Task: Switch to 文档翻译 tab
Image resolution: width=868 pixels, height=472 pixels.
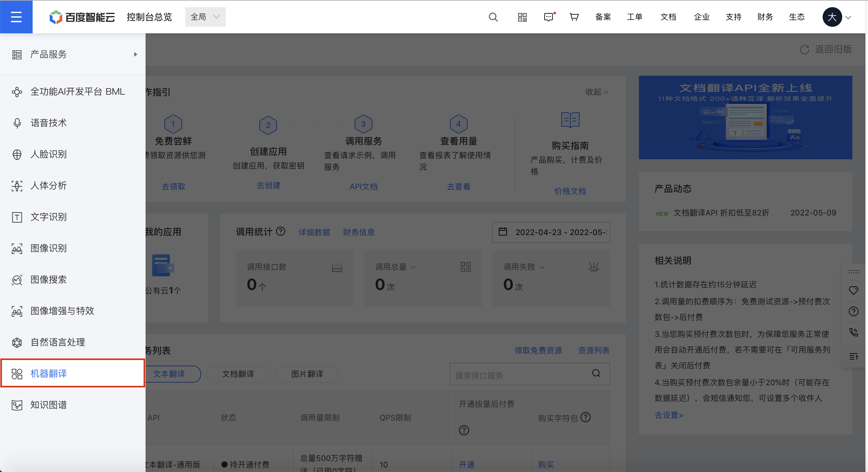Action: [238, 374]
